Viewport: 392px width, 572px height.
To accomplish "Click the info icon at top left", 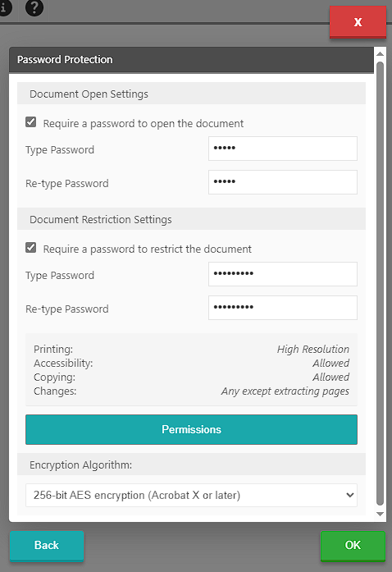I will coord(5,7).
